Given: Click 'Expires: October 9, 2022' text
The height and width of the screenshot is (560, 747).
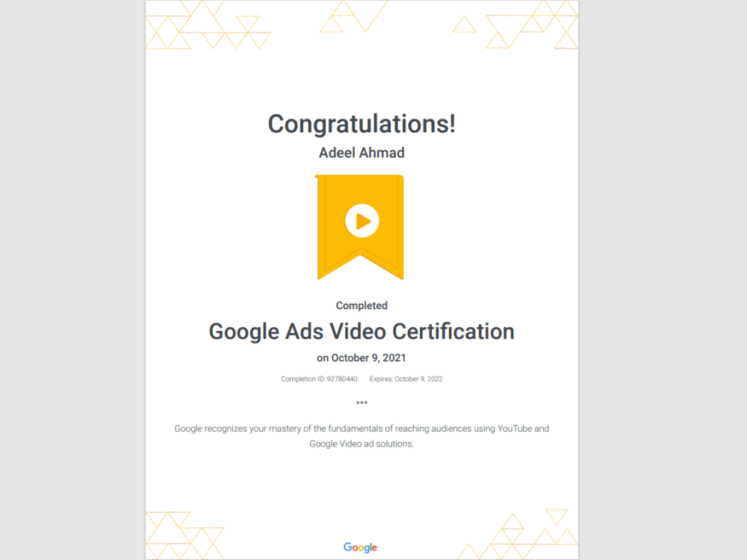Looking at the screenshot, I should point(406,379).
